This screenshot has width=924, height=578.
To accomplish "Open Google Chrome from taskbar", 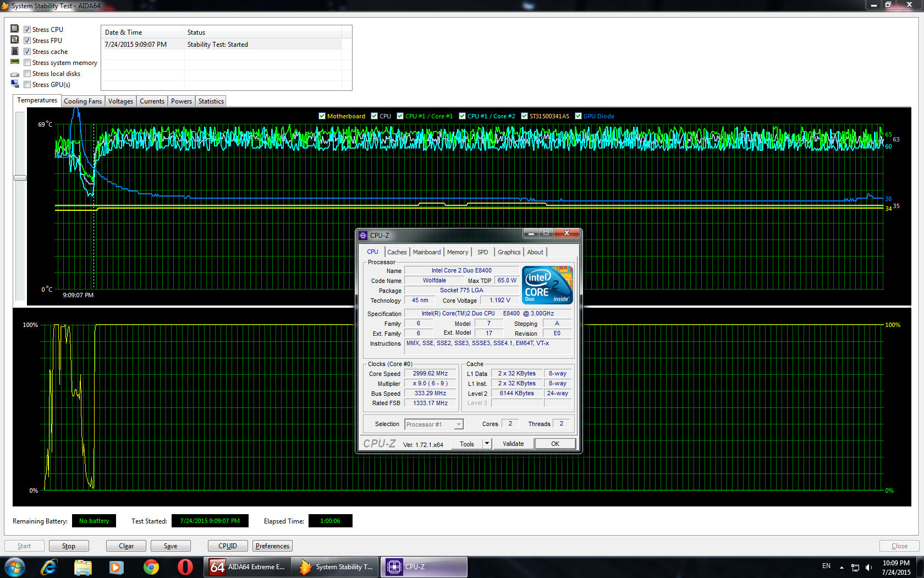I will click(151, 567).
